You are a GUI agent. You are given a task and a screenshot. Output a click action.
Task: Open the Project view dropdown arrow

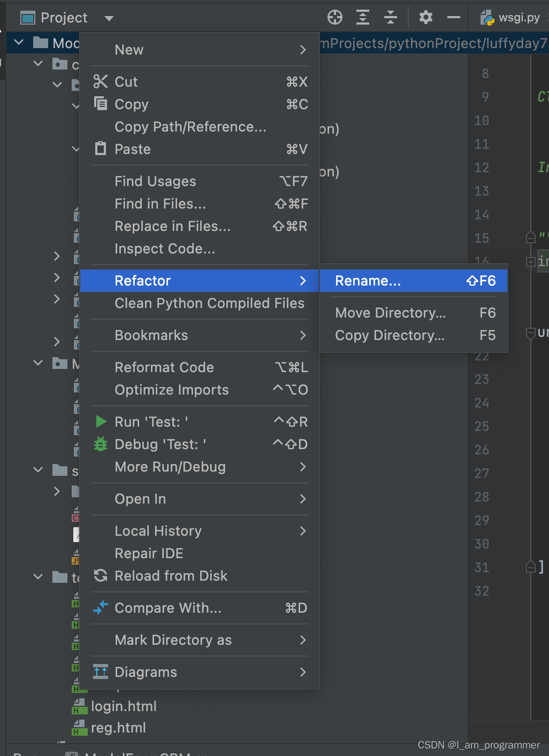pyautogui.click(x=109, y=18)
